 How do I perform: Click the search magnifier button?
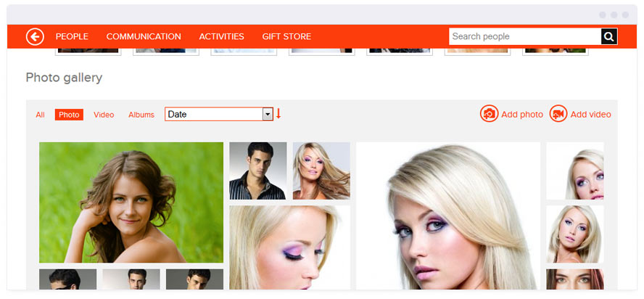point(609,36)
